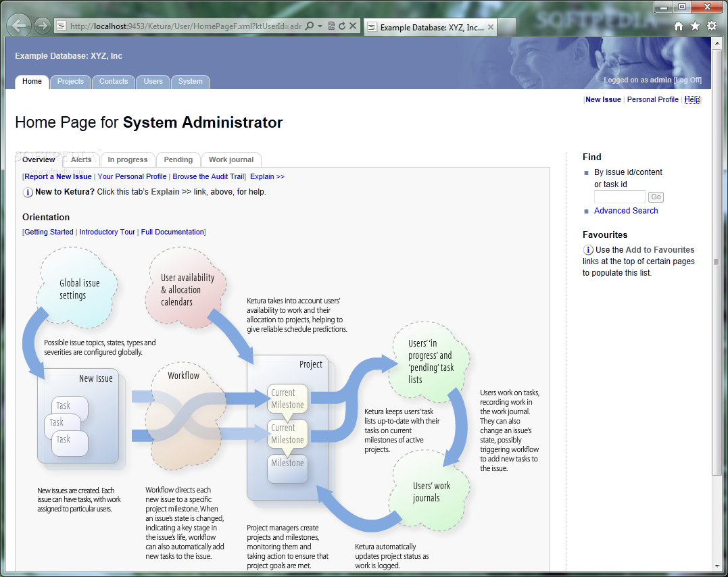Stop loading with the X icon
Image resolution: width=728 pixels, height=577 pixels.
coord(353,26)
